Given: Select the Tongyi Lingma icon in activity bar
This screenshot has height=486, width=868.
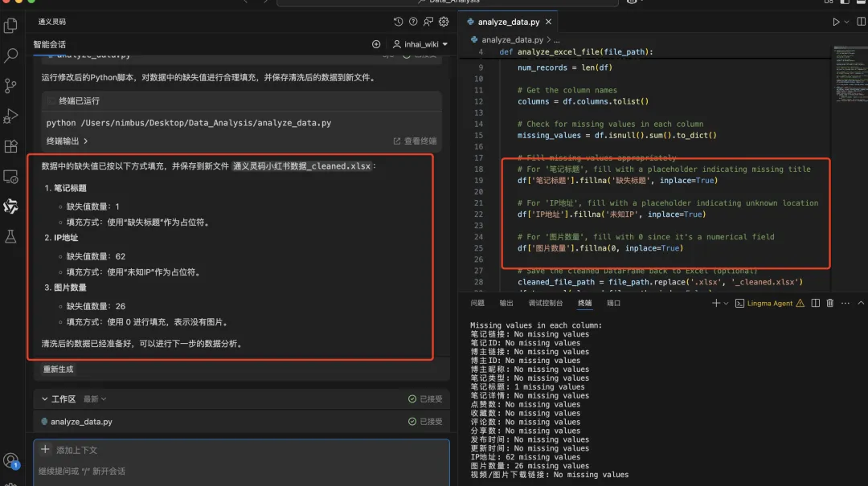Looking at the screenshot, I should [10, 206].
